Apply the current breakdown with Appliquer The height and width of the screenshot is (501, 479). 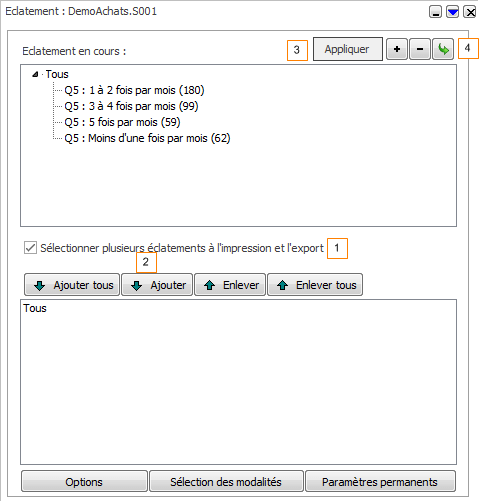pyautogui.click(x=348, y=49)
